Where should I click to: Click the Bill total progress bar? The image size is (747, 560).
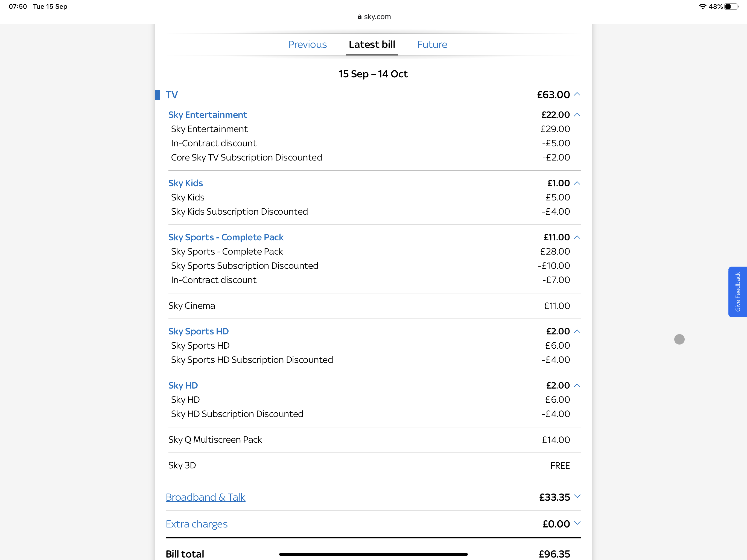[373, 554]
